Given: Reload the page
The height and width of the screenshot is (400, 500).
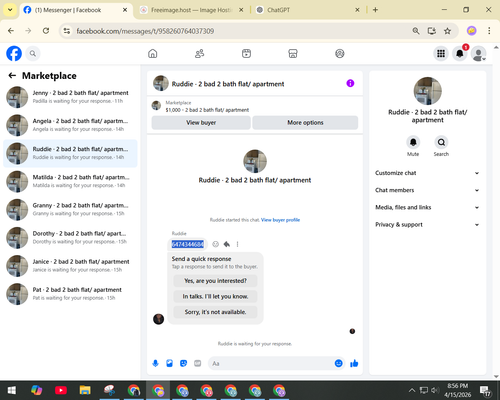Looking at the screenshot, I should pyautogui.click(x=46, y=31).
